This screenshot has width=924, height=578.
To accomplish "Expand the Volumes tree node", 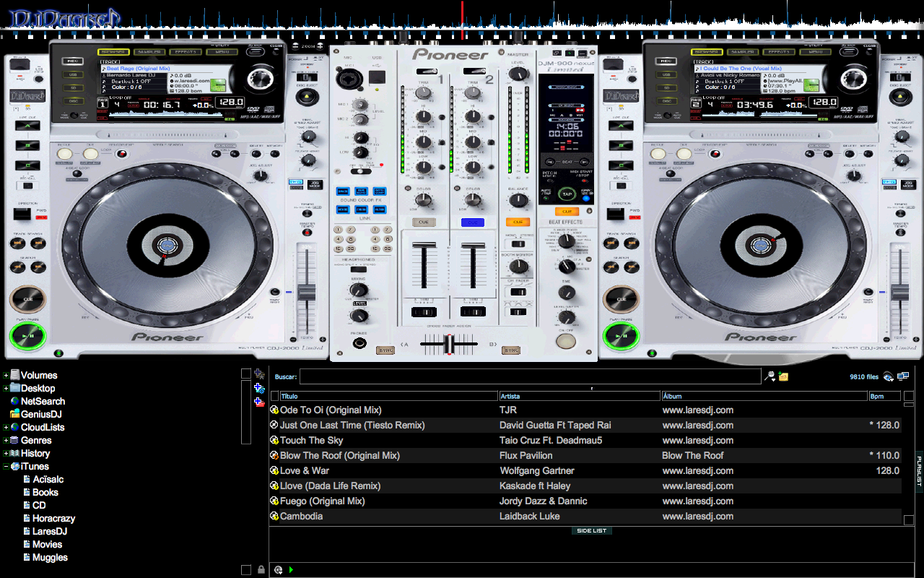I will pyautogui.click(x=6, y=376).
